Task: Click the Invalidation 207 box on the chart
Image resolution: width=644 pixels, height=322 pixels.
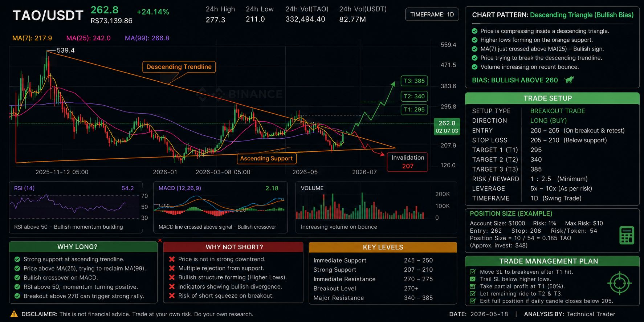Action: tap(408, 162)
